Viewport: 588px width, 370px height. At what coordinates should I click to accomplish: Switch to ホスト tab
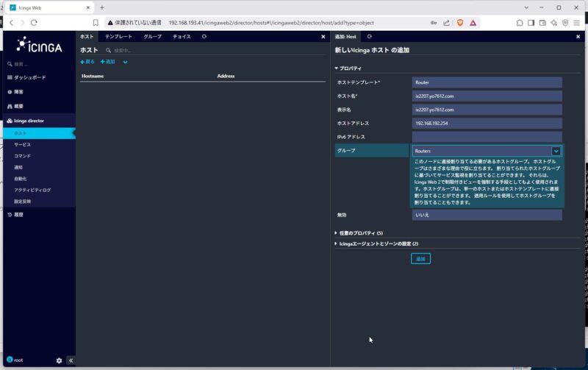(x=87, y=36)
